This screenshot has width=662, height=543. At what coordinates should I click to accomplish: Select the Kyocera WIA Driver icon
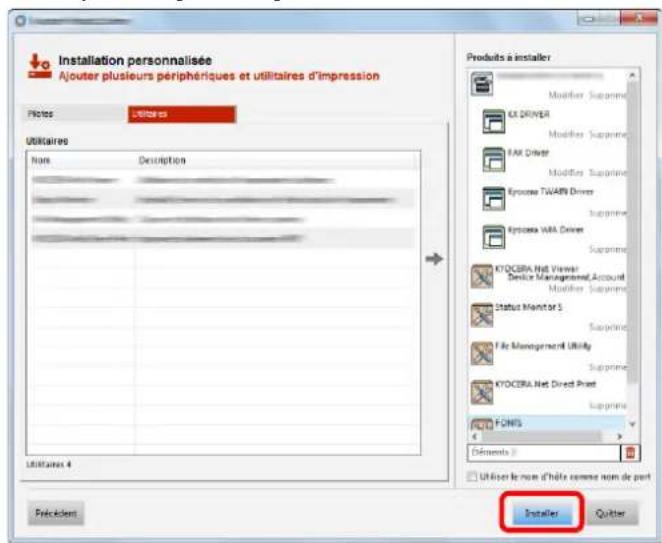pyautogui.click(x=494, y=237)
